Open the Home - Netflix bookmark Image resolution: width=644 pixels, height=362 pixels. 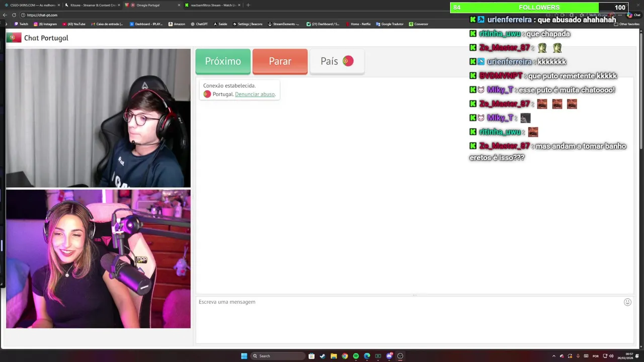click(x=358, y=24)
